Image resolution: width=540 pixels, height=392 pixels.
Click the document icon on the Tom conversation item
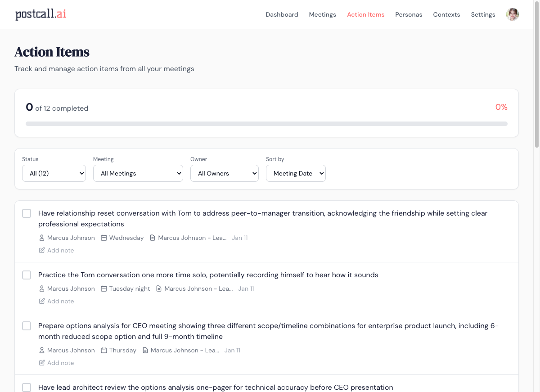(158, 288)
